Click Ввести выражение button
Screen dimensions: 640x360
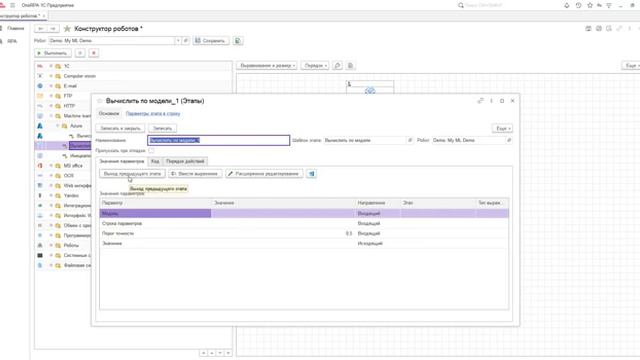tap(195, 174)
